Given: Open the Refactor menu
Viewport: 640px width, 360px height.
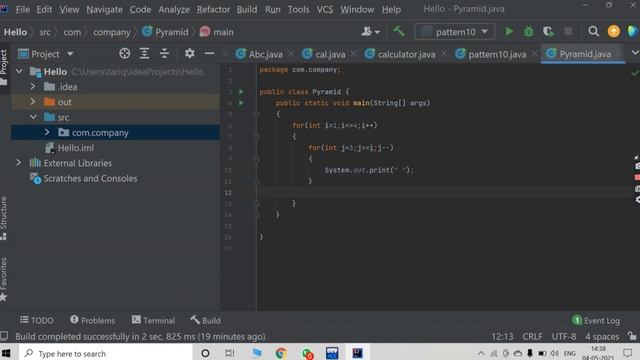Looking at the screenshot, I should [x=213, y=9].
